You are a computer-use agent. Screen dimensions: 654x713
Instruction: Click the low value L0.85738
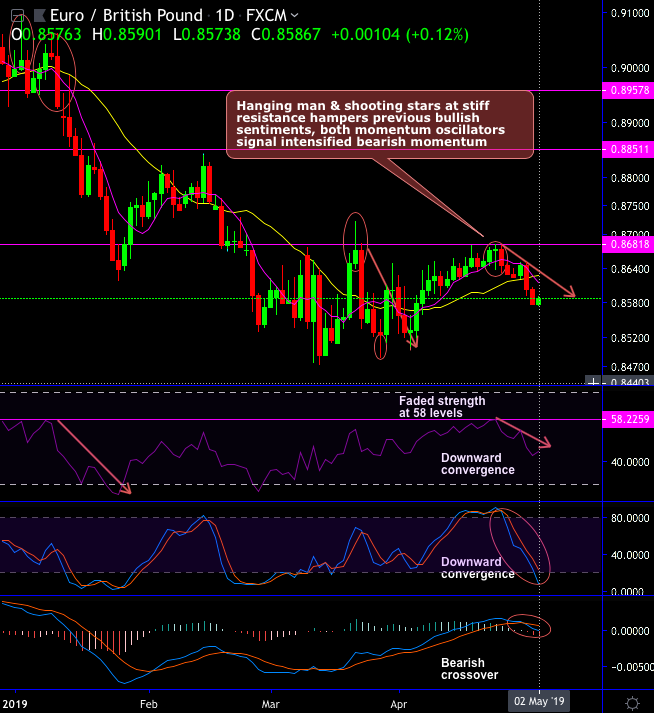pyautogui.click(x=206, y=35)
